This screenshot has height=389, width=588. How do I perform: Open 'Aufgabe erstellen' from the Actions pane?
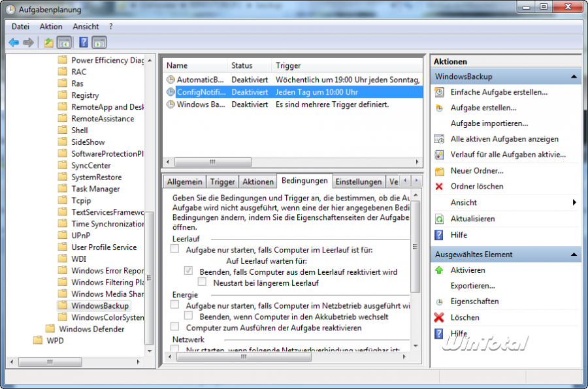click(486, 108)
